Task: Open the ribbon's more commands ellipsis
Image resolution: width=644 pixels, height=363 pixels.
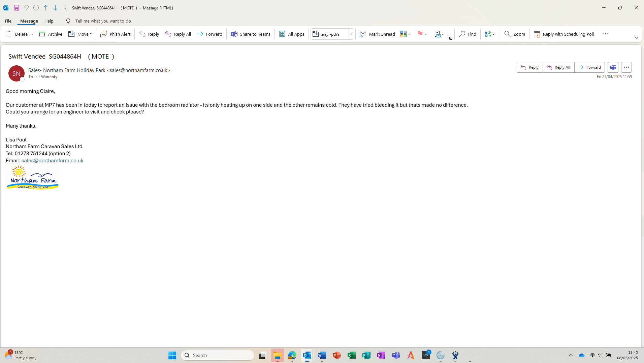Action: (x=605, y=34)
